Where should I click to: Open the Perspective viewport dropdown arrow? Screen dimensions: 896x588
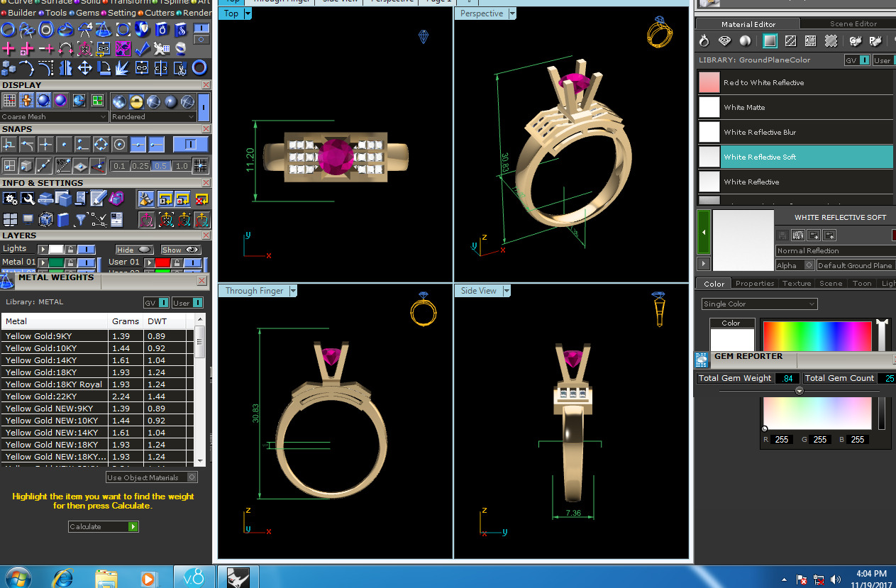(x=512, y=13)
